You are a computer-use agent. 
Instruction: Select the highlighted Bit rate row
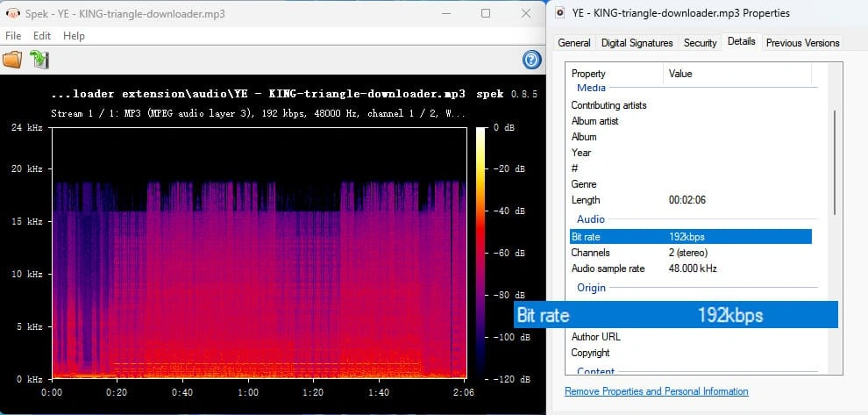click(x=691, y=237)
